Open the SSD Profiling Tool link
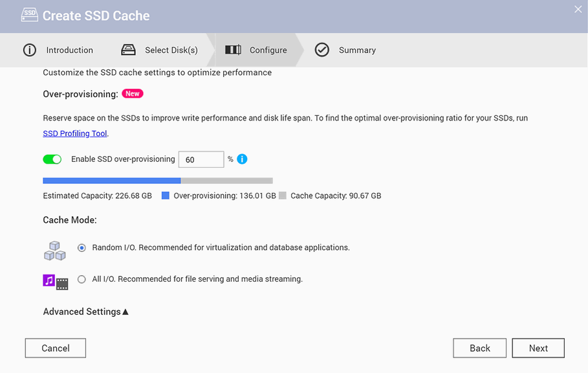 (75, 133)
